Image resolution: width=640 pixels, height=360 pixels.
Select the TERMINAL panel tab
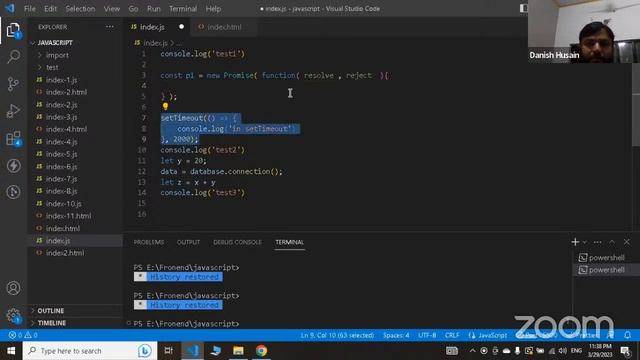(289, 242)
